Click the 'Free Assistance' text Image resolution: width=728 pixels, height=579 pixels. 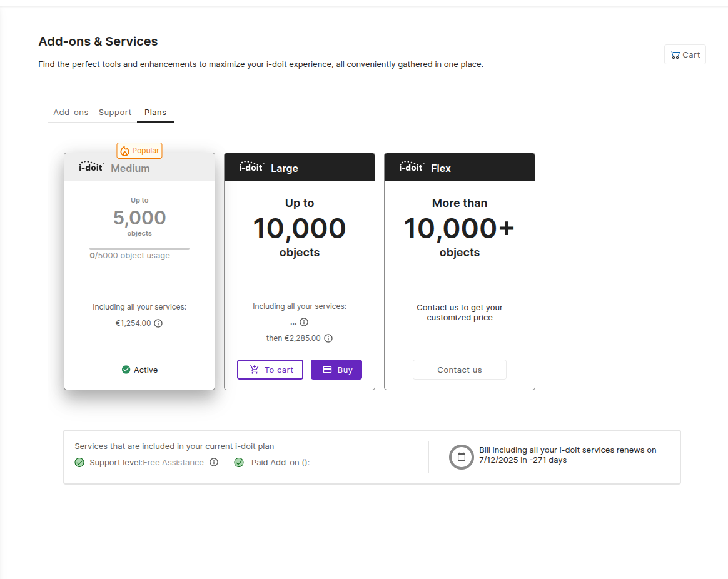coord(173,463)
